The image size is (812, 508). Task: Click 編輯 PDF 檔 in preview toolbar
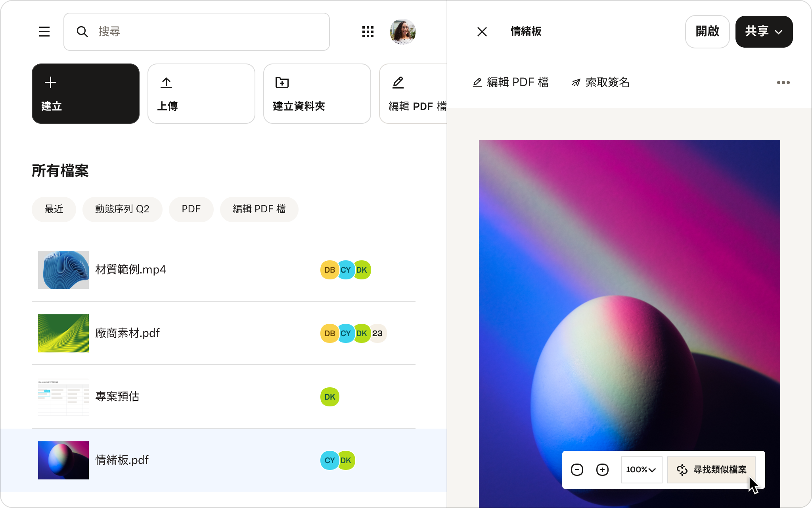pyautogui.click(x=511, y=83)
